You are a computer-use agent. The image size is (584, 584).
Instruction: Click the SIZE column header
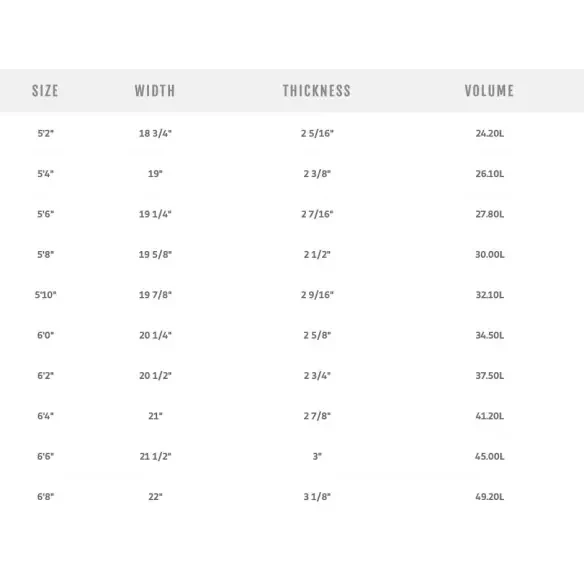pos(45,91)
